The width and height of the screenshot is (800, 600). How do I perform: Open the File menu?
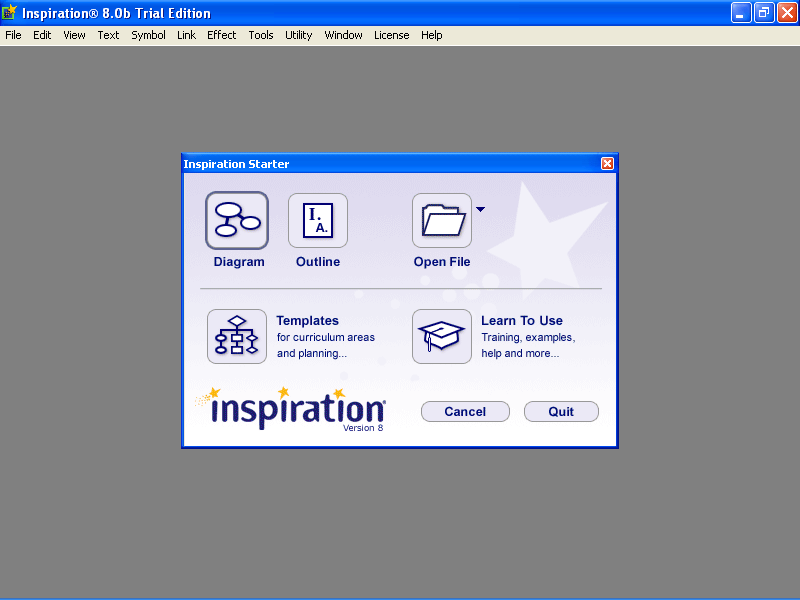tap(13, 35)
